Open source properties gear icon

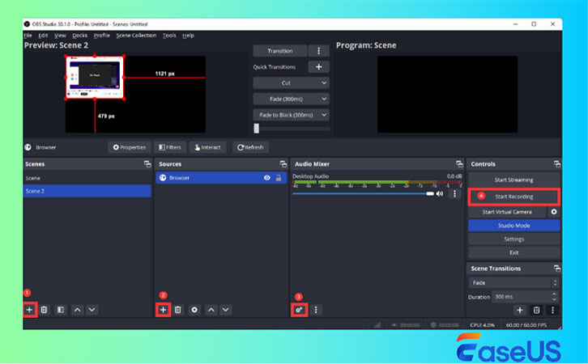pos(194,310)
